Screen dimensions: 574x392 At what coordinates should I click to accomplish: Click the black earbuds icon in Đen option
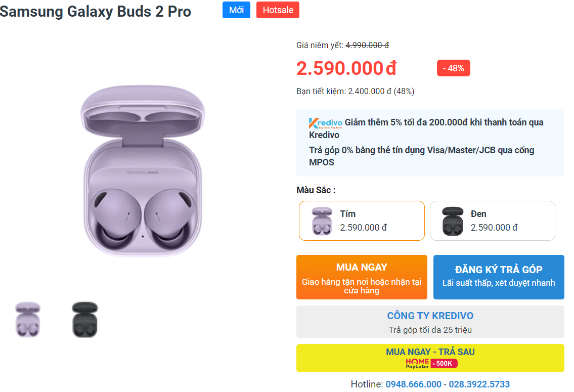point(452,221)
